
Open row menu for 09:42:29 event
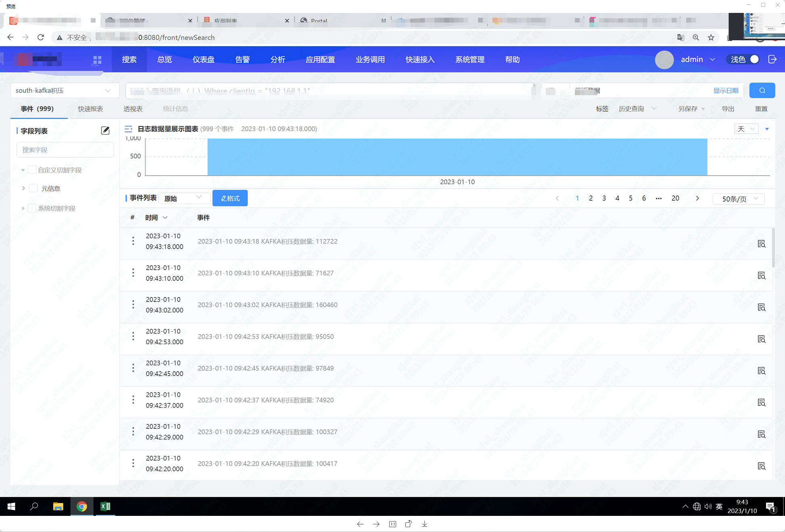pyautogui.click(x=133, y=432)
